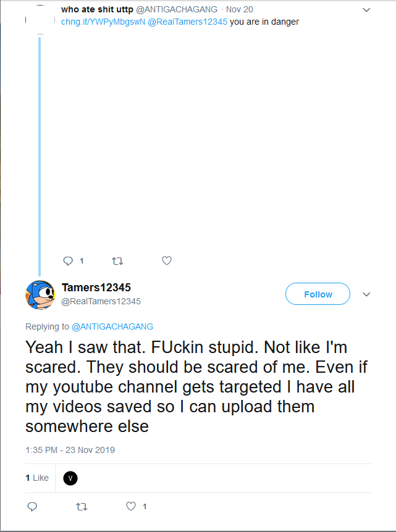Expand options chevron next to Follow button
396x532 pixels.
tap(366, 294)
